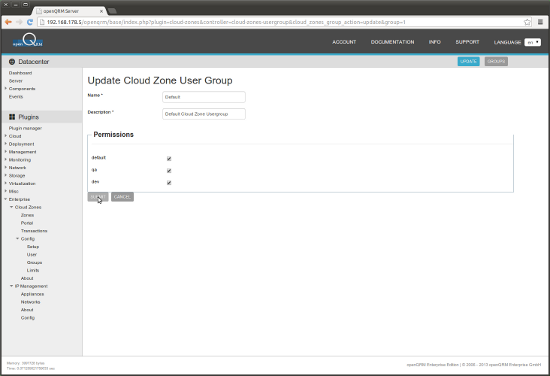The height and width of the screenshot is (376, 550).
Task: Click the Plugins grid icon
Action: pos(12,117)
